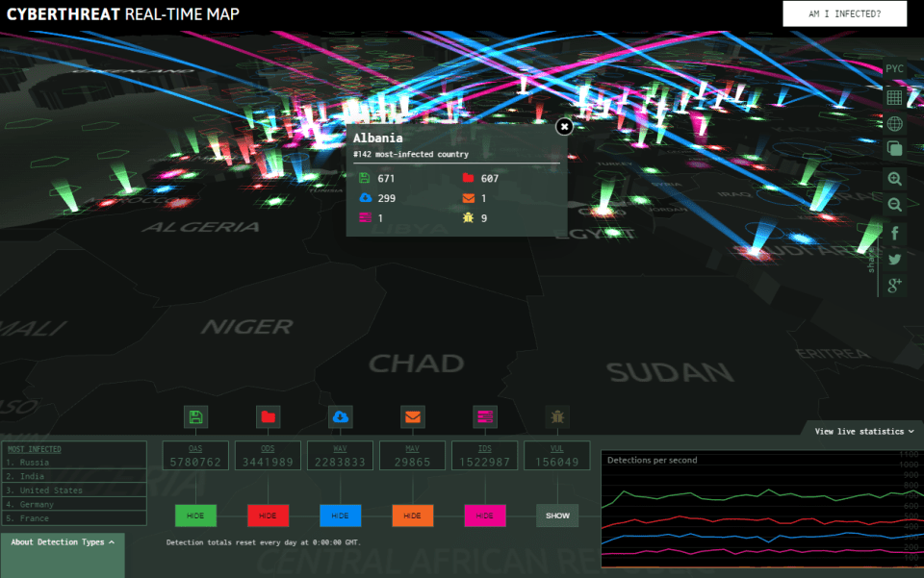Zoom out of the map
Image resolution: width=924 pixels, height=578 pixels.
click(x=894, y=204)
